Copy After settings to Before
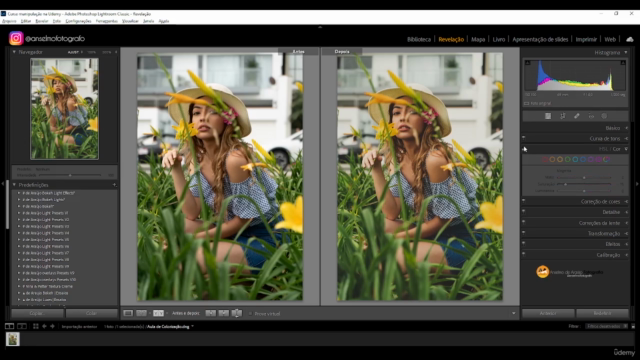The image size is (640, 360). point(224,313)
